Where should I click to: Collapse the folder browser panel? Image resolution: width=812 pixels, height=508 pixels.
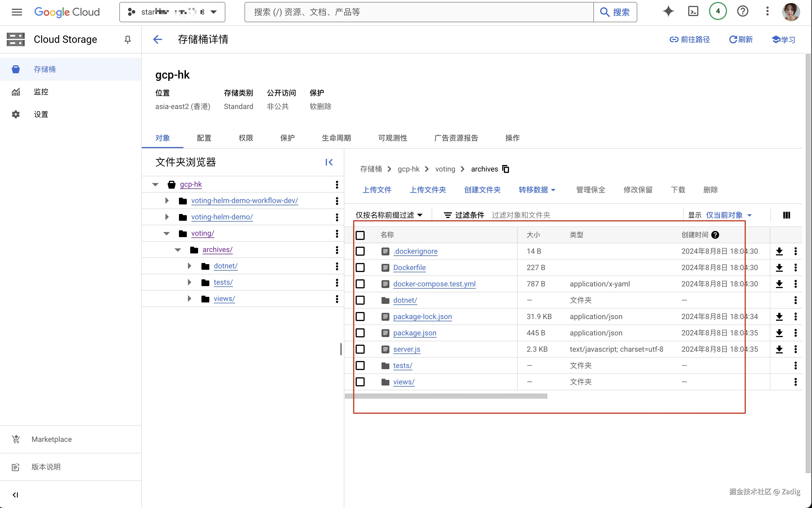coord(329,162)
